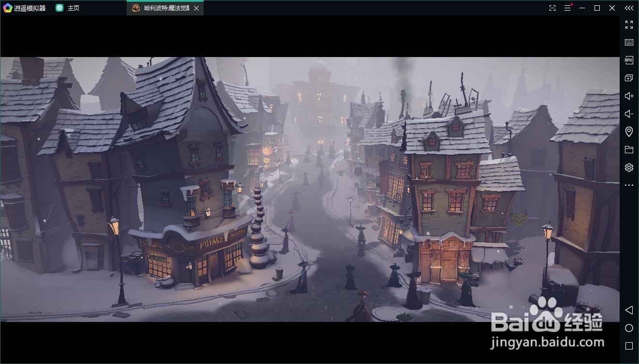This screenshot has width=639, height=364.
Task: Decrease the volume with the speaker minus icon
Action: pos(629,114)
